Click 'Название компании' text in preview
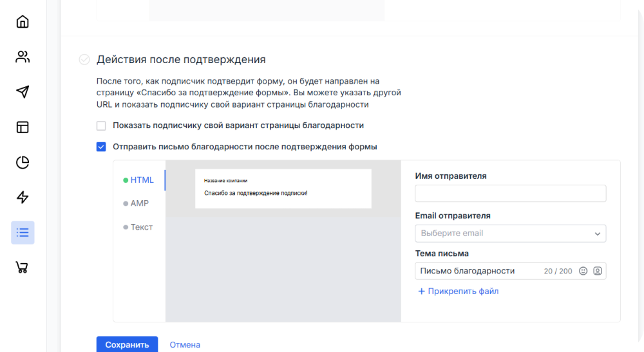 coord(225,181)
